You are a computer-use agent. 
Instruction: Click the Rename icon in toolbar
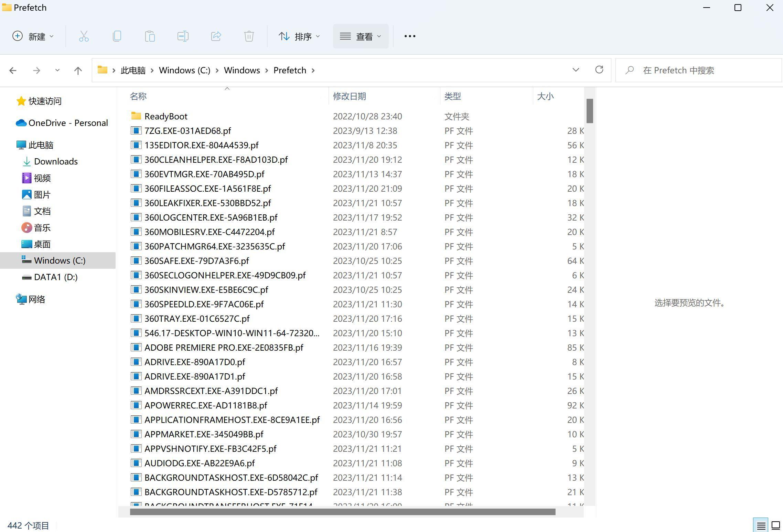tap(183, 36)
